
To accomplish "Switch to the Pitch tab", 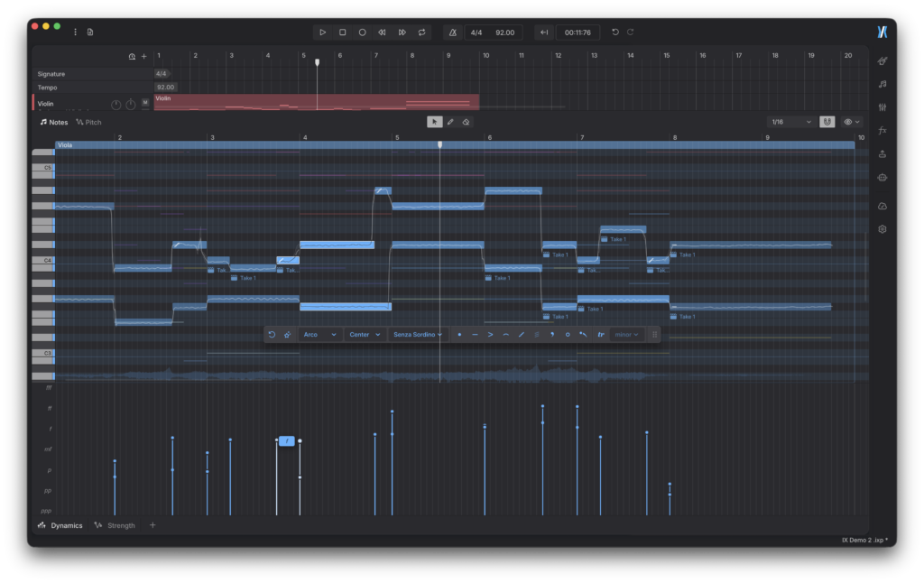I will pos(89,122).
